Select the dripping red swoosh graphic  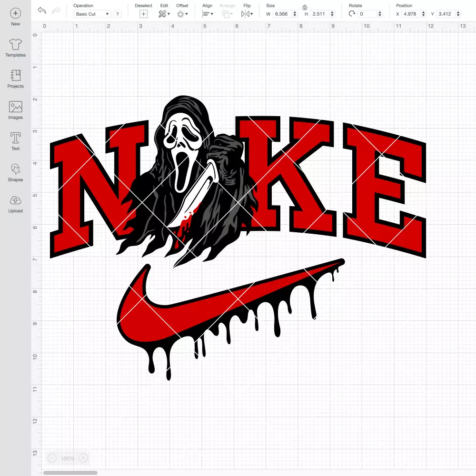231,319
